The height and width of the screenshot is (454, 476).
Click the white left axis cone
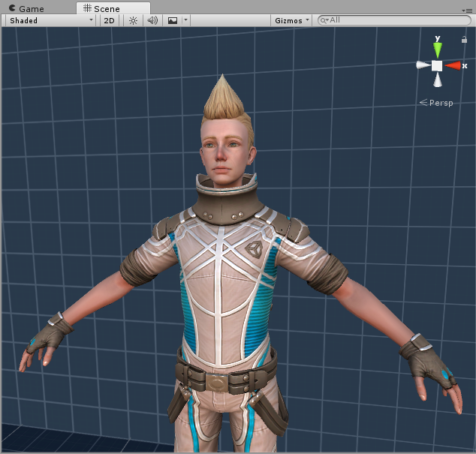tap(423, 65)
